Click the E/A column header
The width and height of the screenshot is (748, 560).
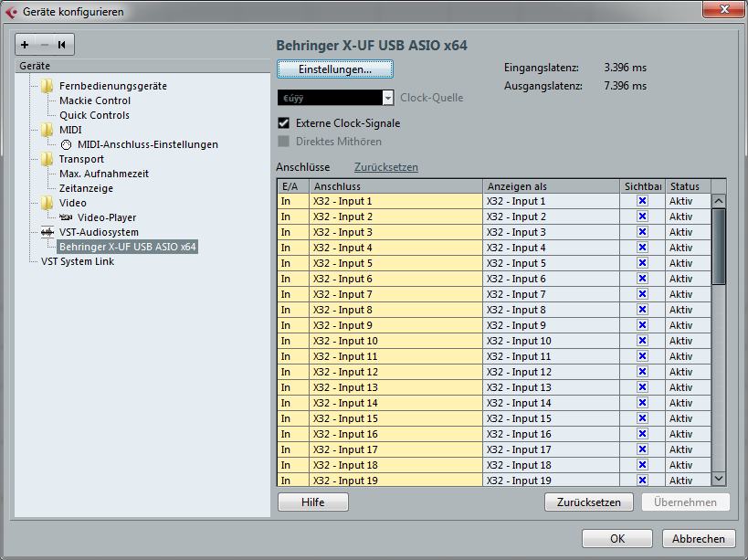click(x=293, y=186)
